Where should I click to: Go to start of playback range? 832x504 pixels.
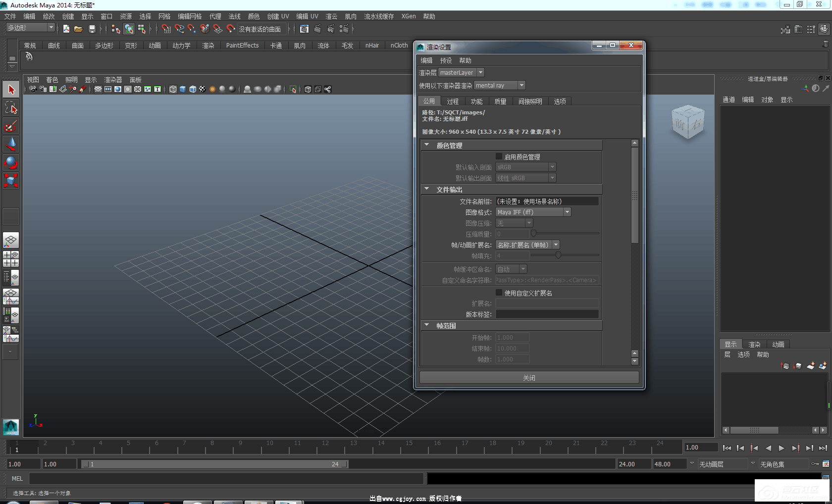click(x=727, y=448)
